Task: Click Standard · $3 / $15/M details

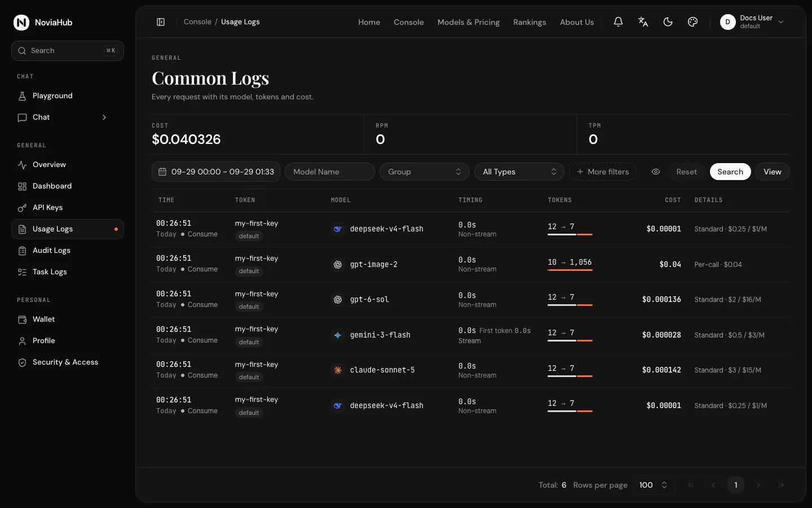Action: pos(727,370)
